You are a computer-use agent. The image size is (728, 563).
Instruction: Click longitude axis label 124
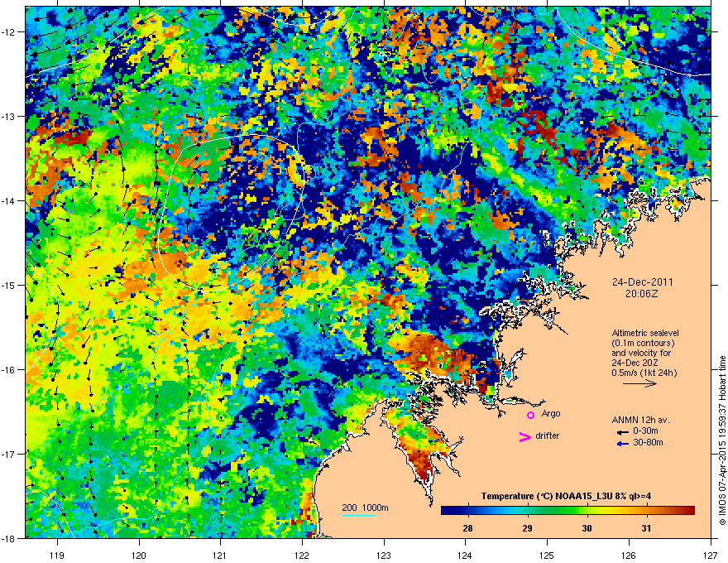coord(465,555)
